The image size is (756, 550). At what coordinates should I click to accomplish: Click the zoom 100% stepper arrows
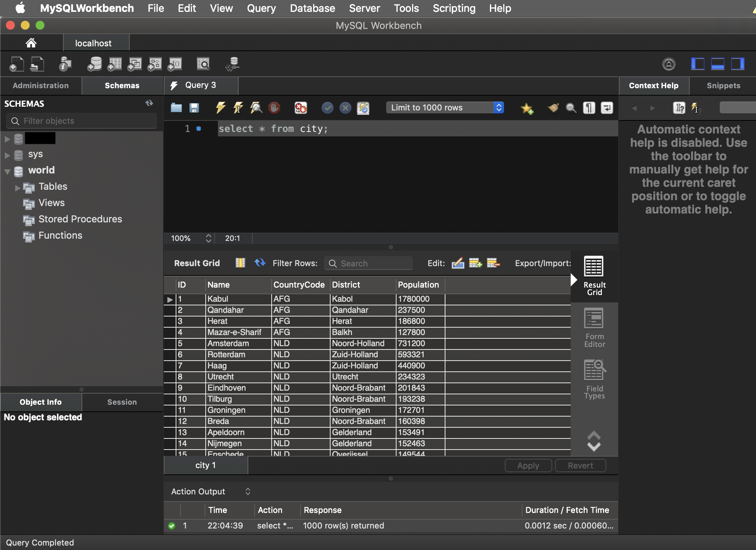(208, 238)
